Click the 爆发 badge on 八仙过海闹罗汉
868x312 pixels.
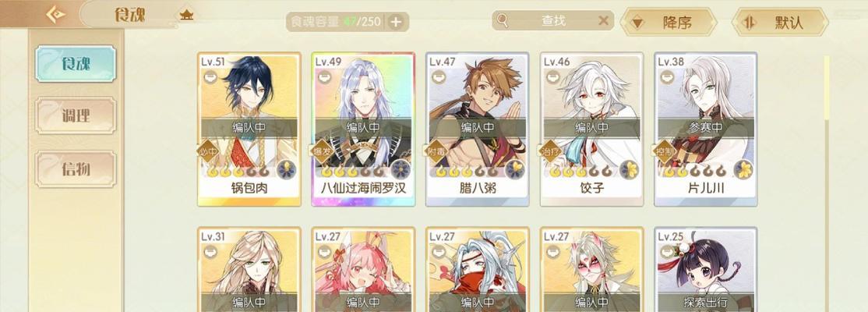[x=322, y=151]
